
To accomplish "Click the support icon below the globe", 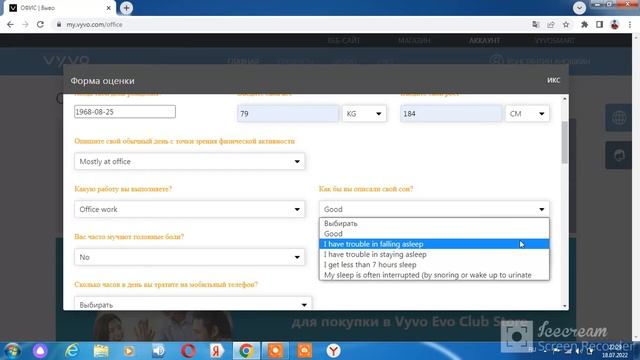I will [x=619, y=155].
